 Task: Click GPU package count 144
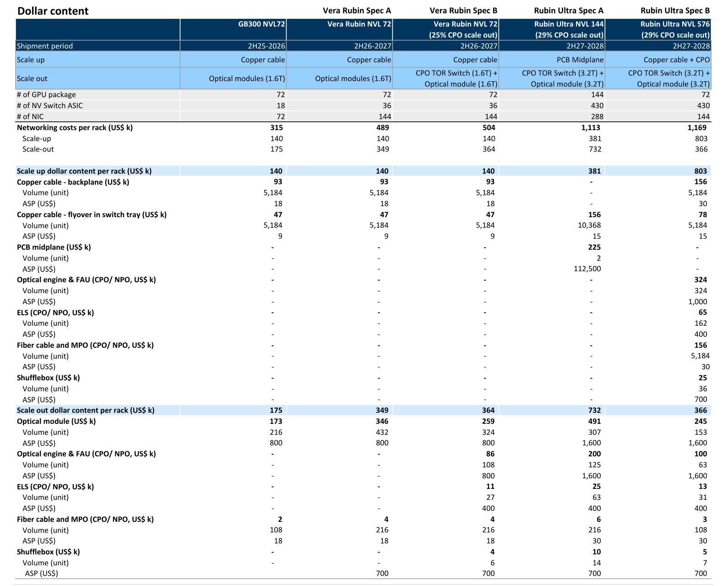coord(597,94)
